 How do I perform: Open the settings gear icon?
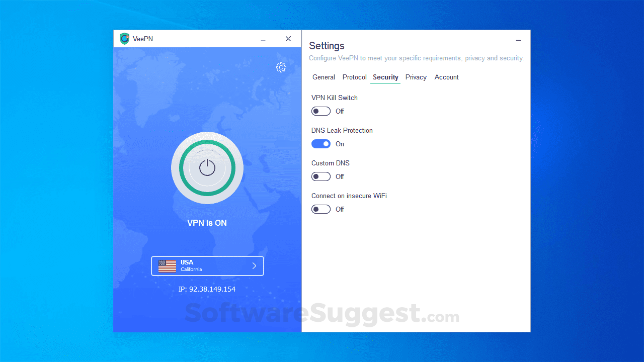coord(281,67)
